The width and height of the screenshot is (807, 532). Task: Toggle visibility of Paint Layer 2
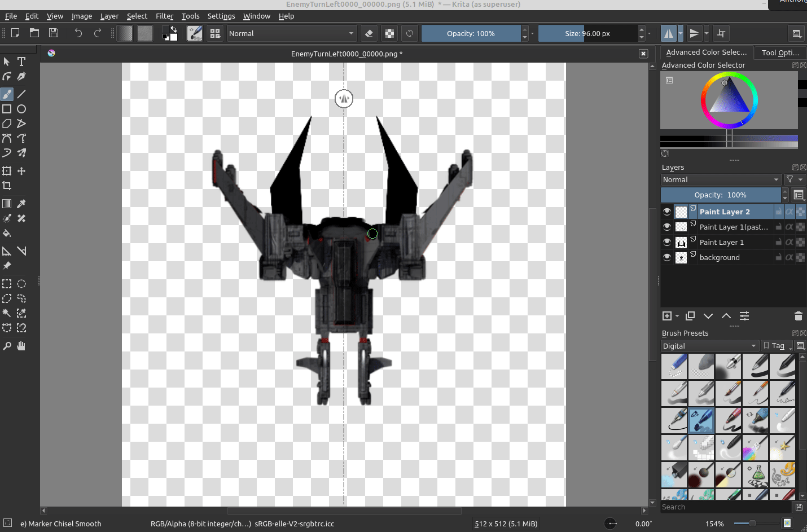pos(667,212)
